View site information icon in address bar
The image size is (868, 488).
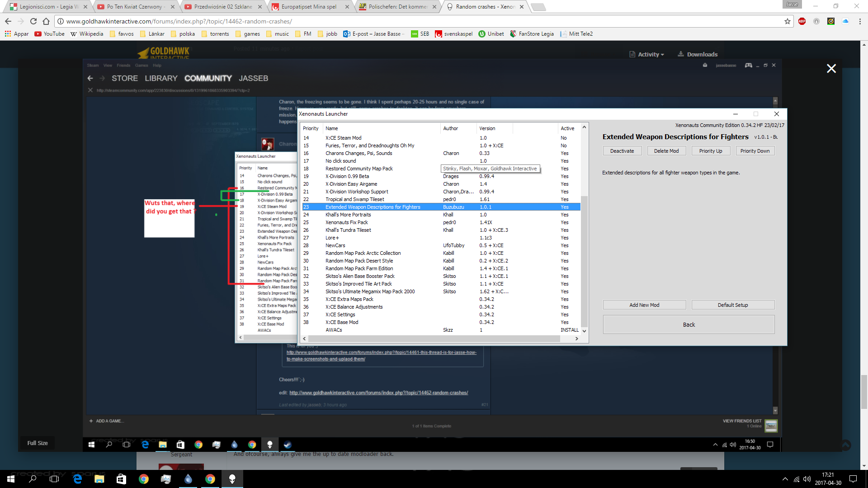[60, 21]
